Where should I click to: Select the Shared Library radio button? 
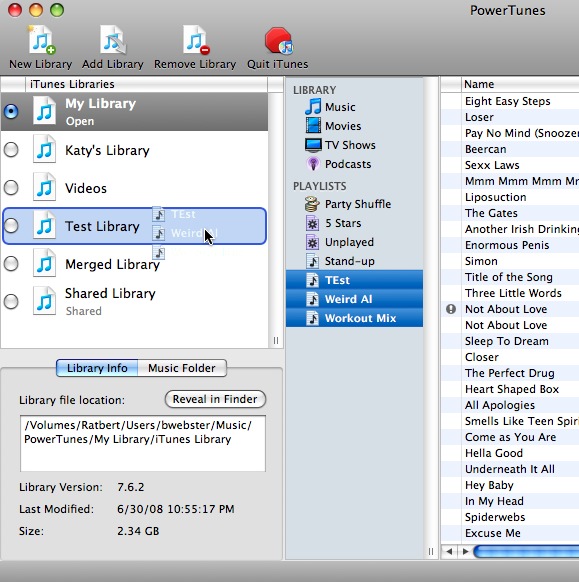[11, 301]
